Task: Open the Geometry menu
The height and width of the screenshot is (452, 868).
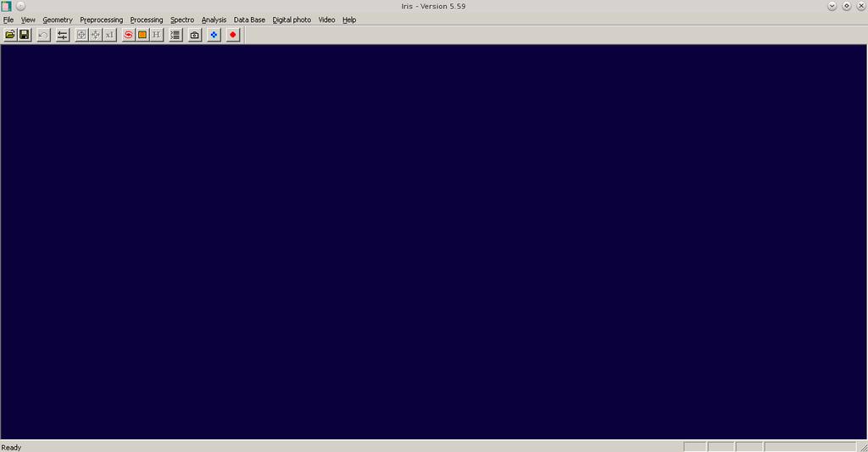Action: point(58,20)
